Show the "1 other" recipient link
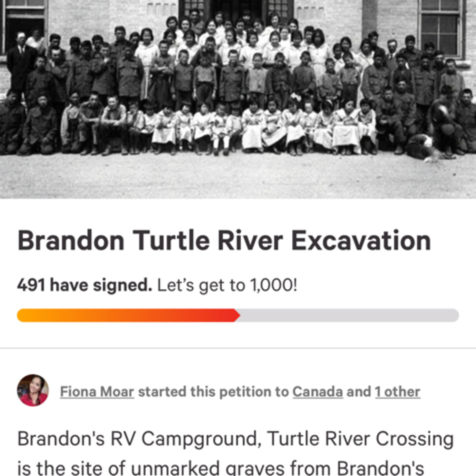The height and width of the screenshot is (476, 476). coord(397,392)
